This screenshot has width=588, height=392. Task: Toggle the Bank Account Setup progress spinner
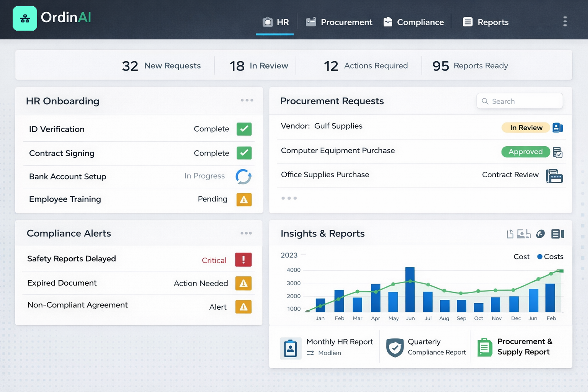[x=244, y=176]
